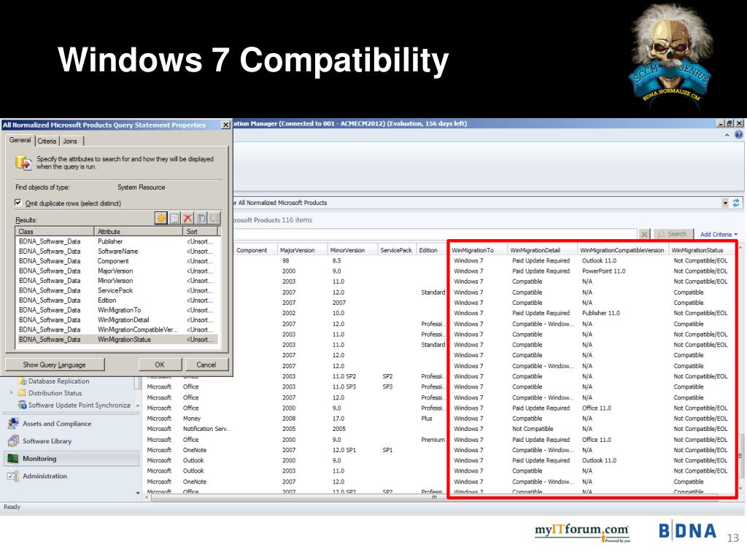Sort results by Attribute column header

(x=139, y=231)
